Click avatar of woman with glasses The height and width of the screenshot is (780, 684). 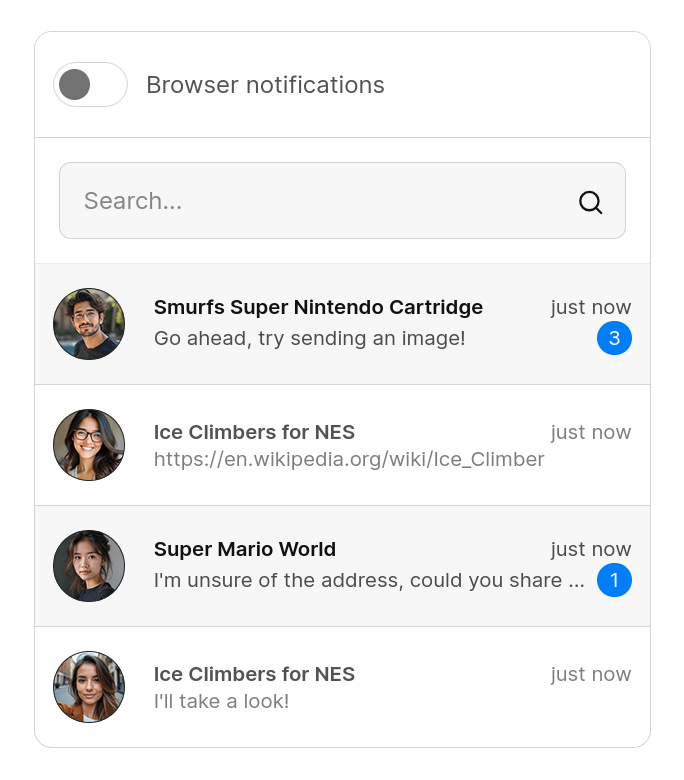pyautogui.click(x=89, y=445)
